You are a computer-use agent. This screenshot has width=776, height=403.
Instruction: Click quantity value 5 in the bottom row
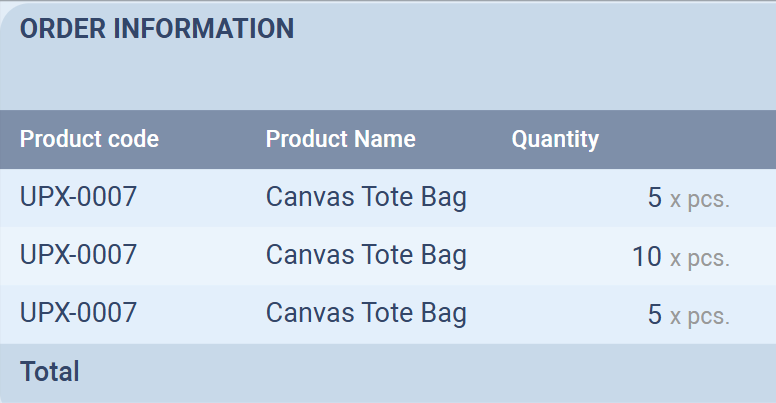[655, 316]
